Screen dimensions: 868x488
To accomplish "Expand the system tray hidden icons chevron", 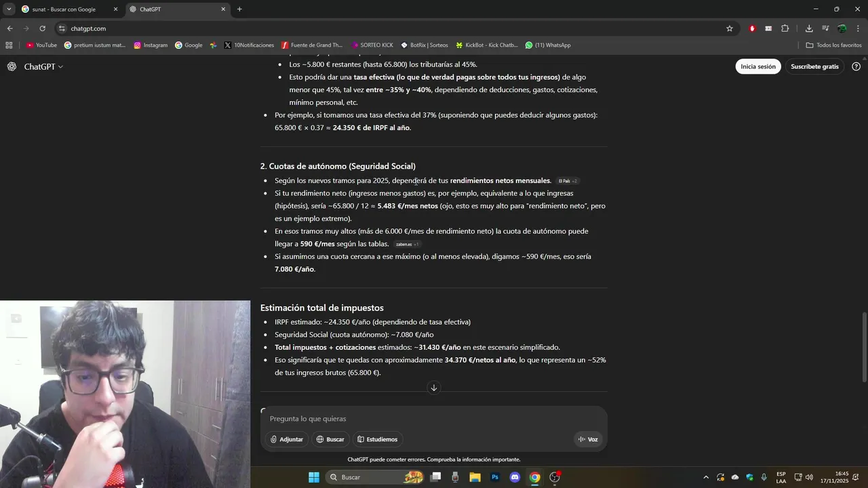I will point(706,477).
